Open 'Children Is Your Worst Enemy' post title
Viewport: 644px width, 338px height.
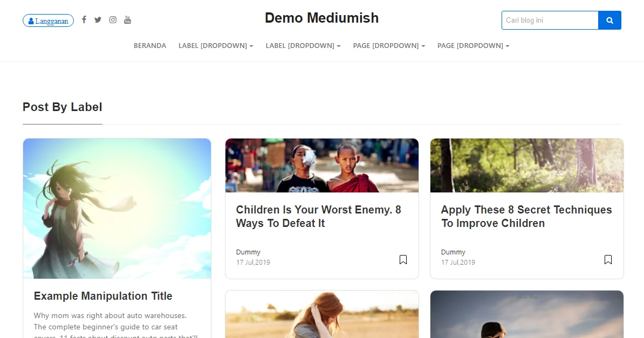click(318, 216)
